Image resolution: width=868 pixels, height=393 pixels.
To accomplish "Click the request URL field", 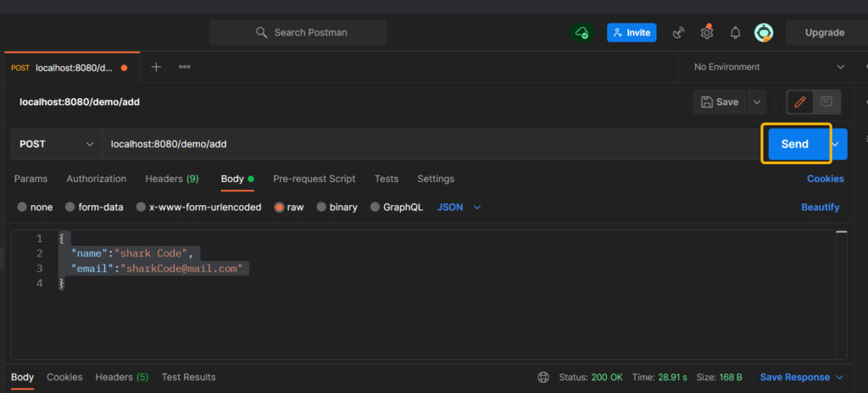I will tap(431, 144).
